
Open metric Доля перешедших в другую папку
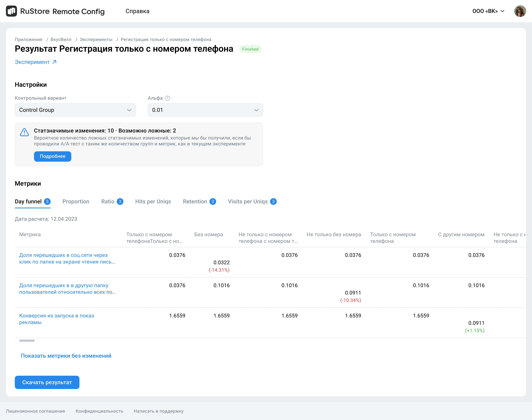[67, 289]
